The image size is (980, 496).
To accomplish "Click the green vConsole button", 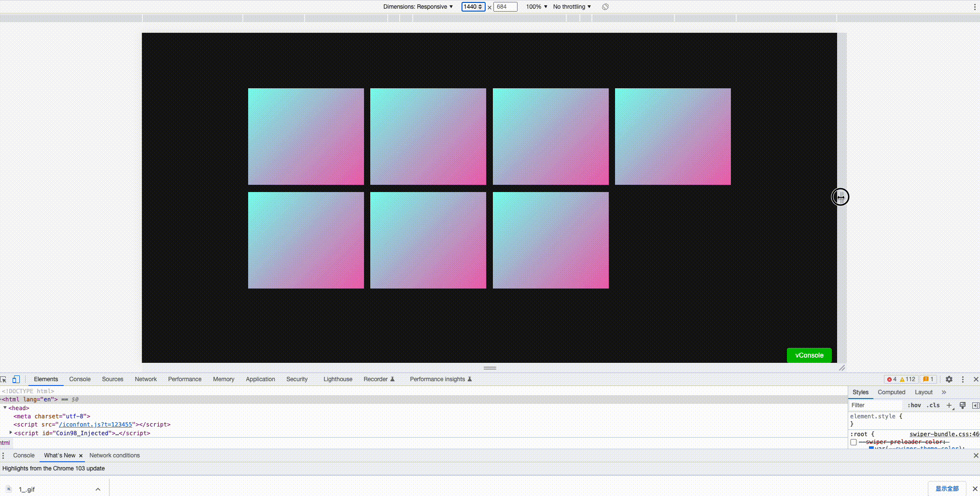I will pos(809,355).
